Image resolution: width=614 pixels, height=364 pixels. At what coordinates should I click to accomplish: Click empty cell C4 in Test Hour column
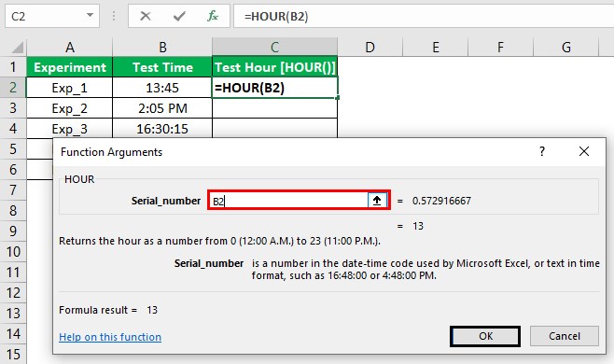pyautogui.click(x=275, y=128)
